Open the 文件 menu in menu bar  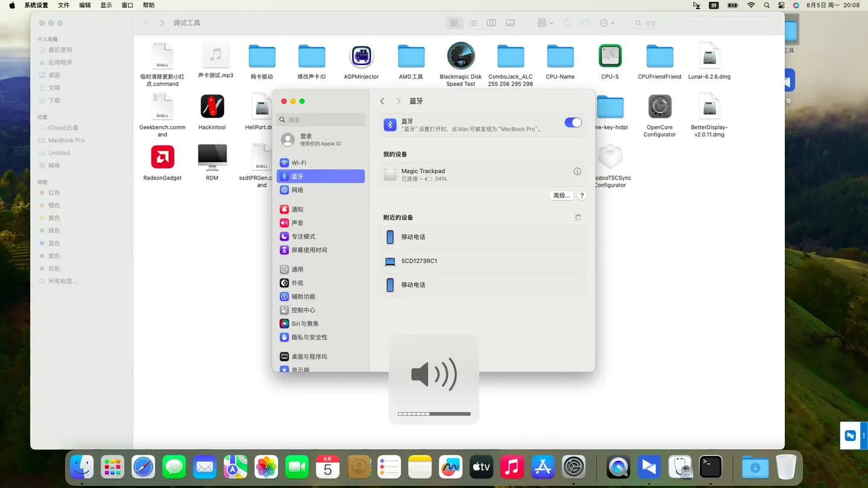click(63, 5)
